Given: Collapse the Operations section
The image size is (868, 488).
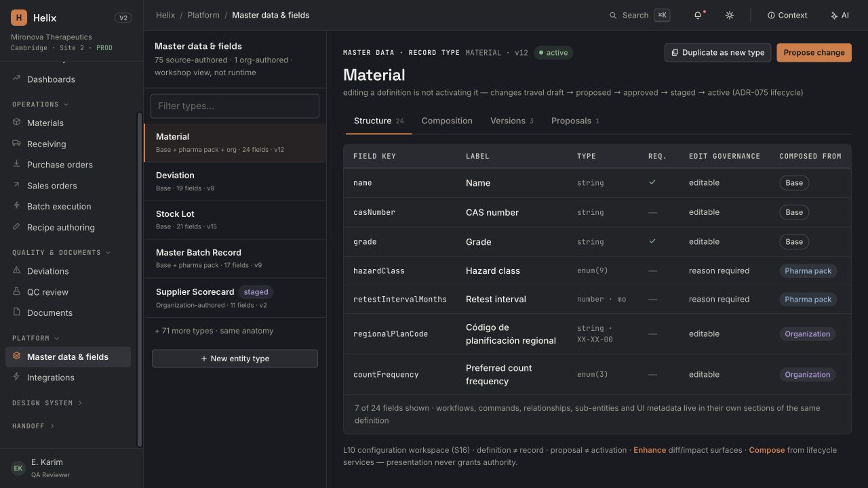Looking at the screenshot, I should pos(41,104).
